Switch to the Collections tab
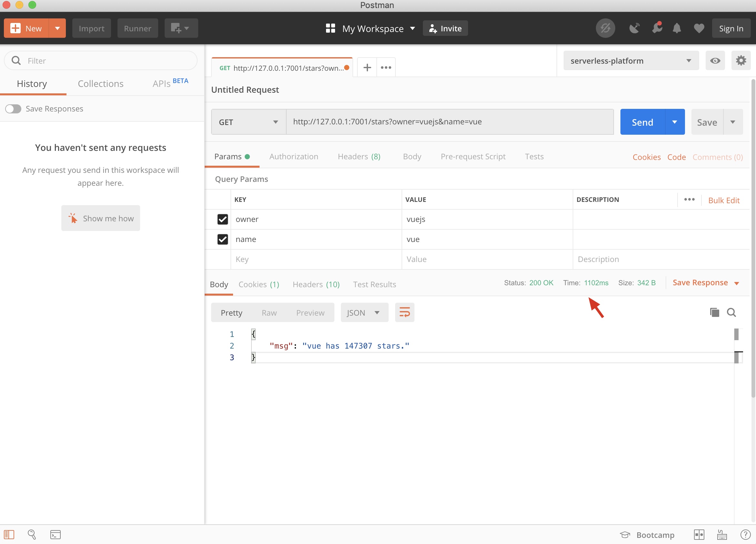 100,84
